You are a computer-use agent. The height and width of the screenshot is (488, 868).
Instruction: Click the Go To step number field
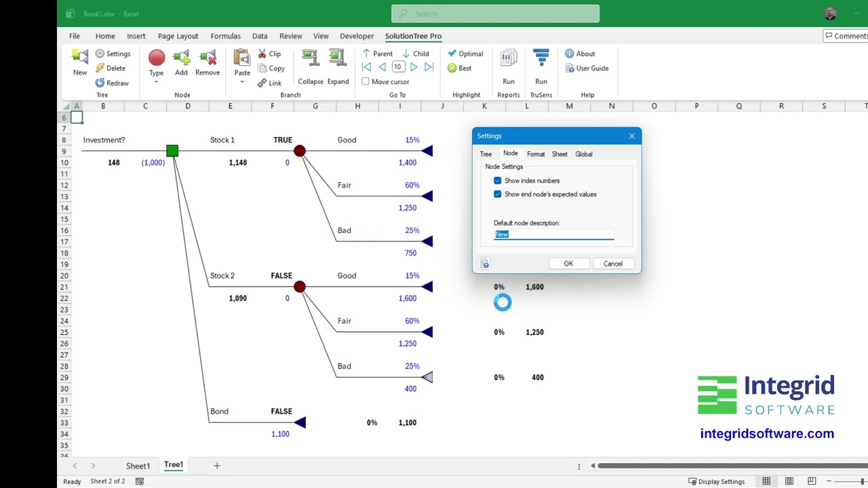pos(398,67)
